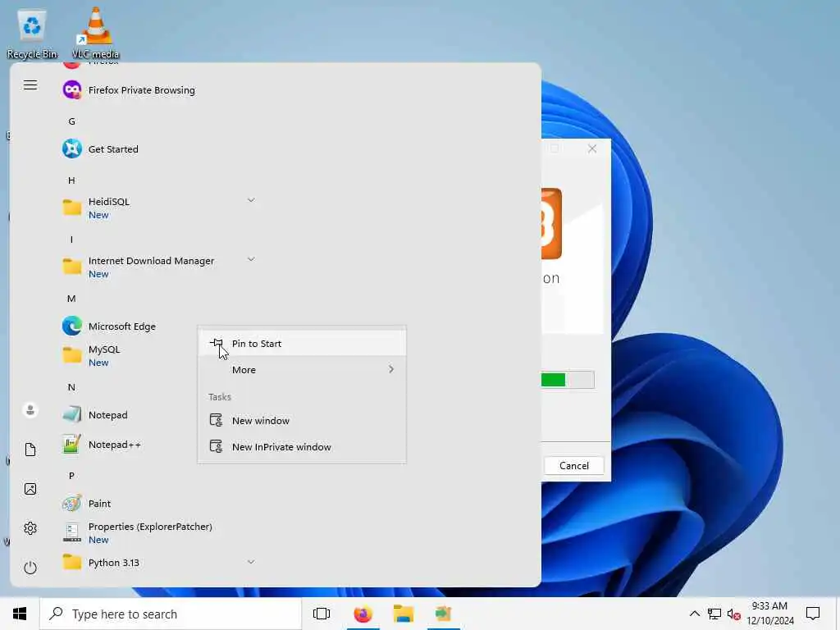Expand Start menu hamburger button

pyautogui.click(x=30, y=85)
